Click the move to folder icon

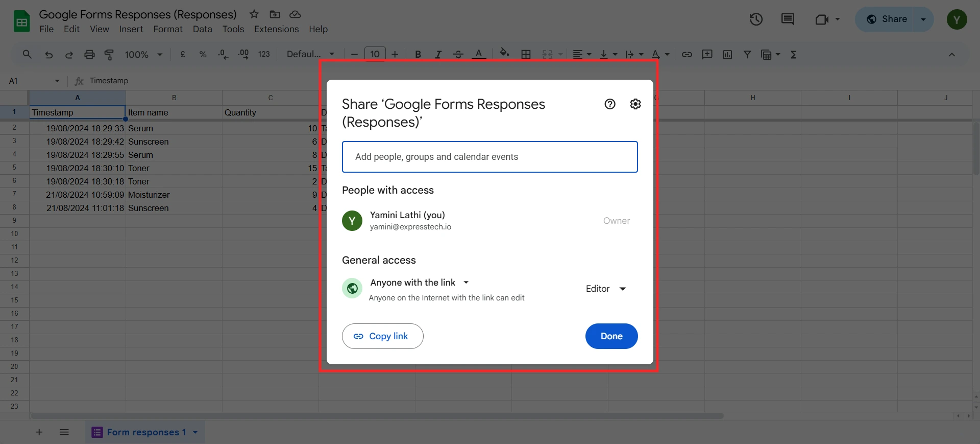[275, 14]
